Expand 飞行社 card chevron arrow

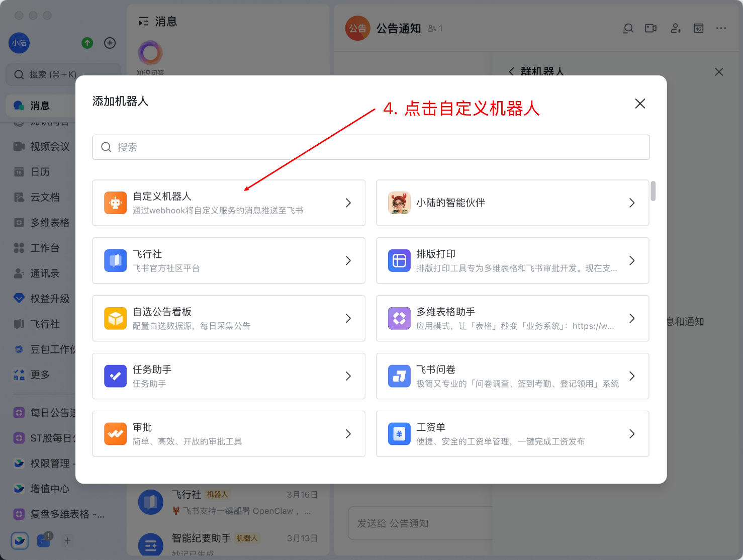tap(348, 261)
